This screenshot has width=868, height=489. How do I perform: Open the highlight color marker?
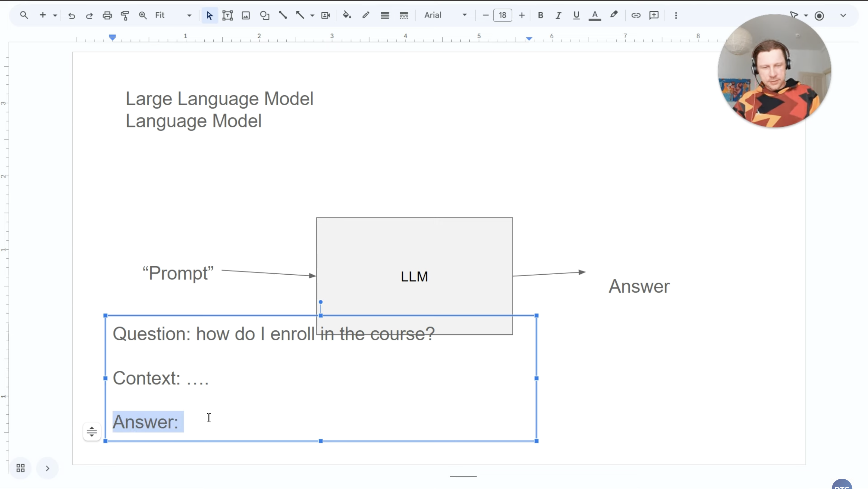point(614,15)
